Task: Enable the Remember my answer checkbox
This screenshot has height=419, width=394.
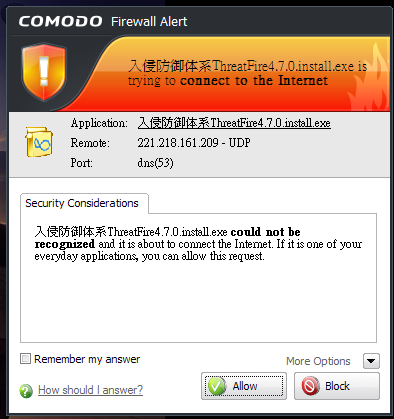Action: (25, 359)
